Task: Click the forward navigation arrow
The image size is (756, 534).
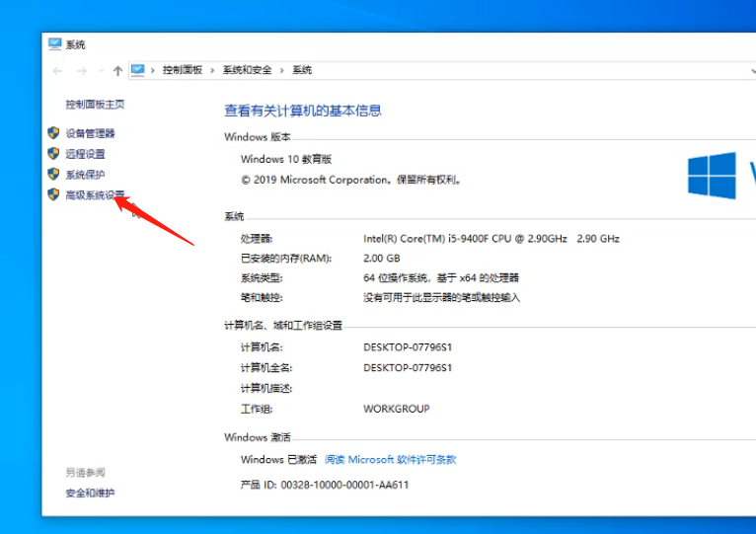Action: [x=82, y=70]
